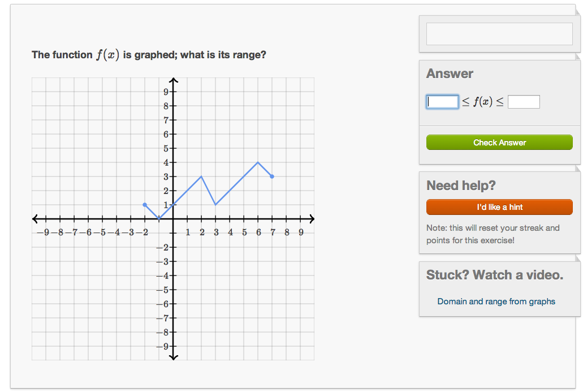Click the lower bound answer input field
Screen dimensions: 583x392
(x=442, y=101)
